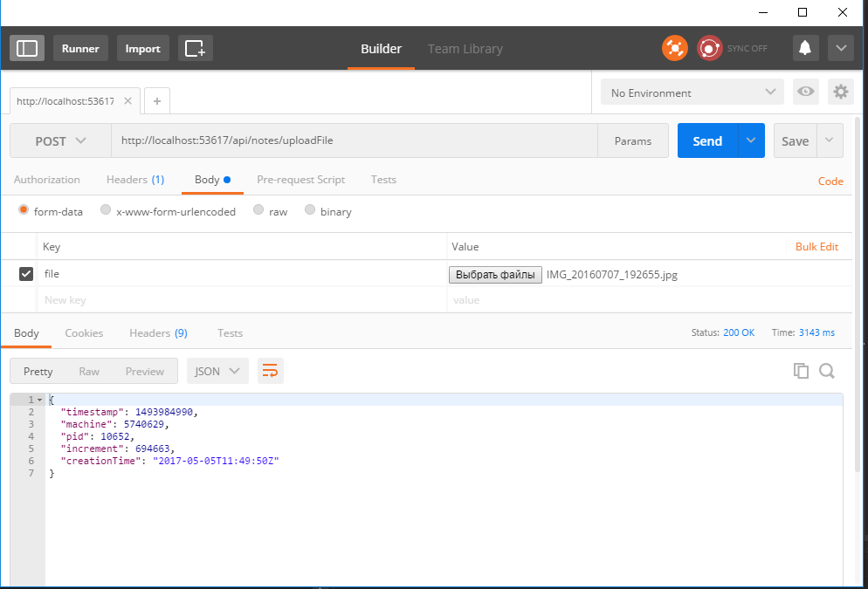Click the empty value input field

coord(649,300)
